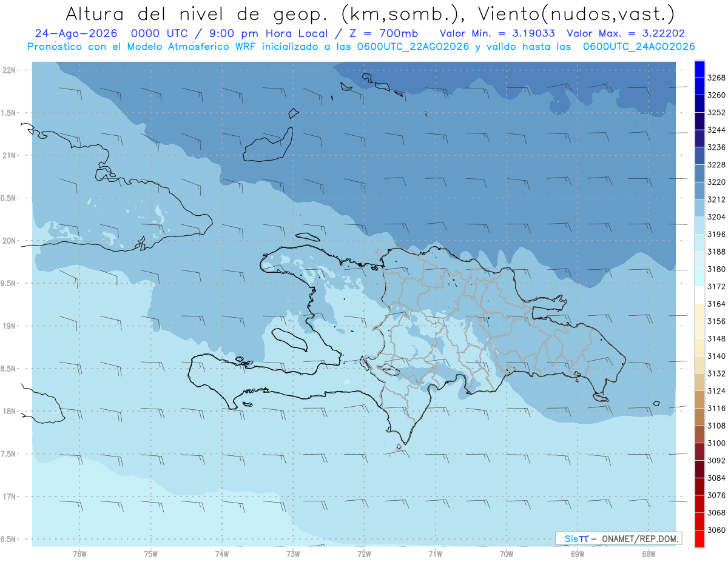Image resolution: width=728 pixels, height=562 pixels.
Task: Pick the pale yellow swatch between 3164 and 3156
Action: (699, 312)
